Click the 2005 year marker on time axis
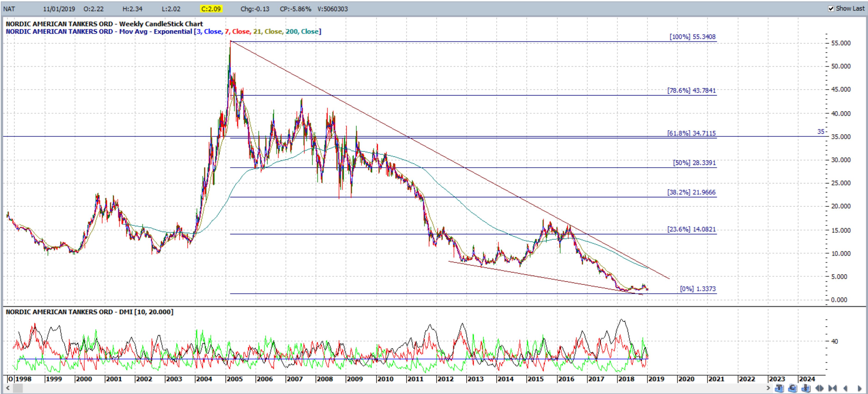Viewport: 868px width, 394px height. [235, 379]
